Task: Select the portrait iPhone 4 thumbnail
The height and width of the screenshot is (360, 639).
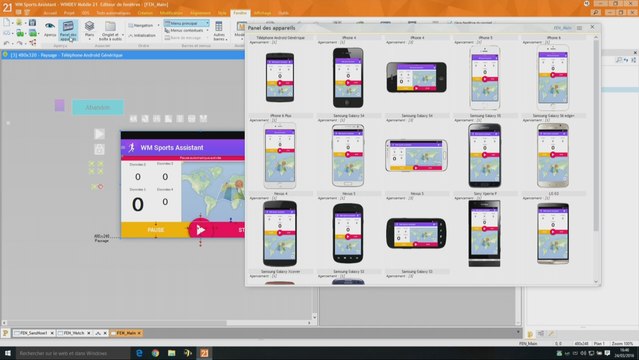Action: [x=348, y=77]
